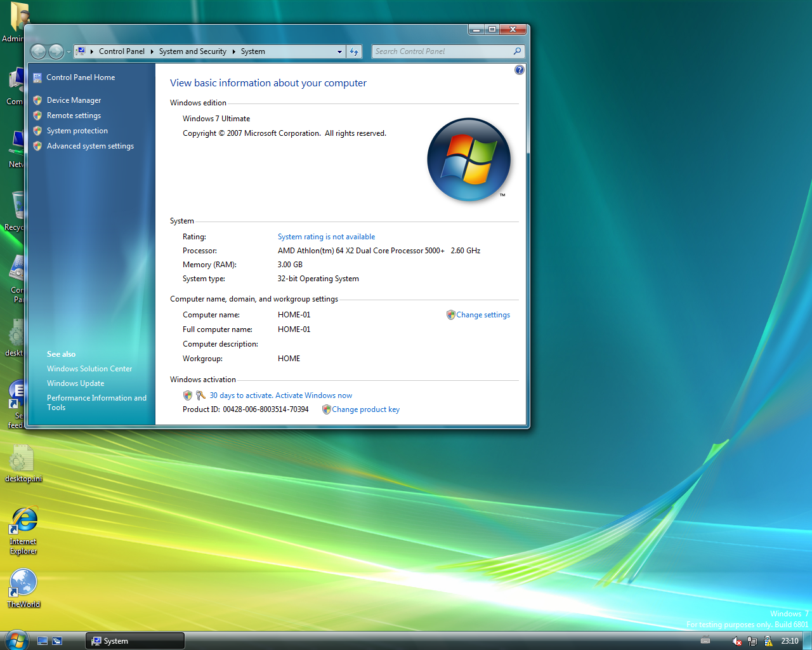Click the Start orb on taskbar
The height and width of the screenshot is (650, 812).
pyautogui.click(x=15, y=640)
